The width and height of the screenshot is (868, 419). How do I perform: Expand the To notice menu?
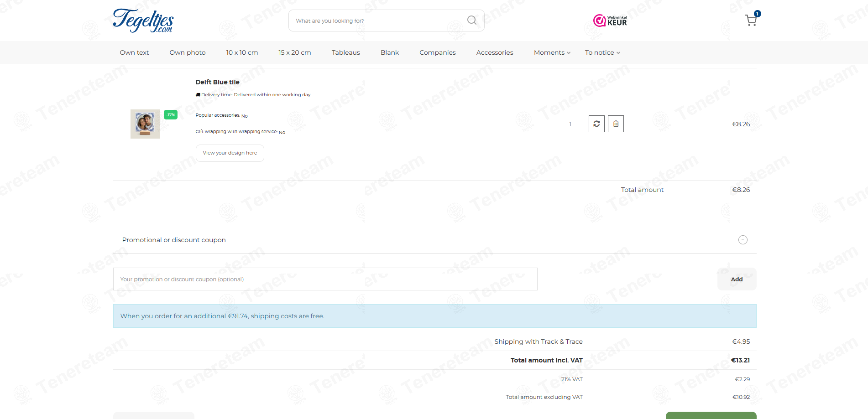point(602,52)
